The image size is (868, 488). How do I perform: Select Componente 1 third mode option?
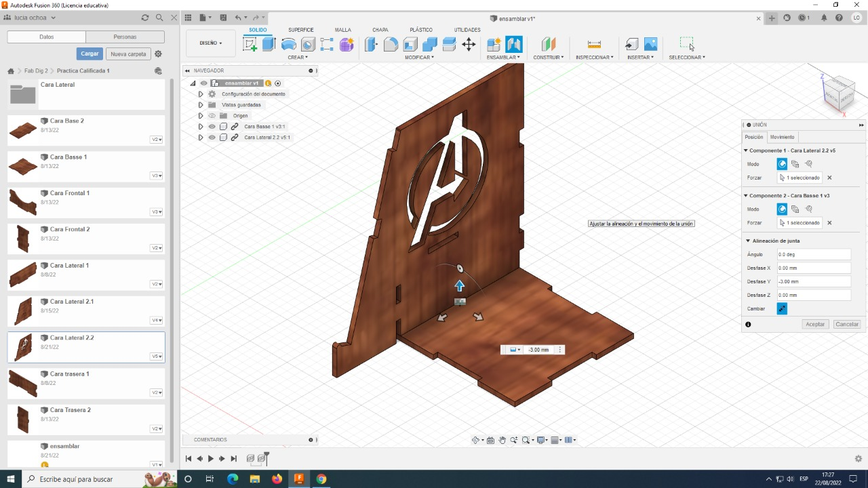809,164
